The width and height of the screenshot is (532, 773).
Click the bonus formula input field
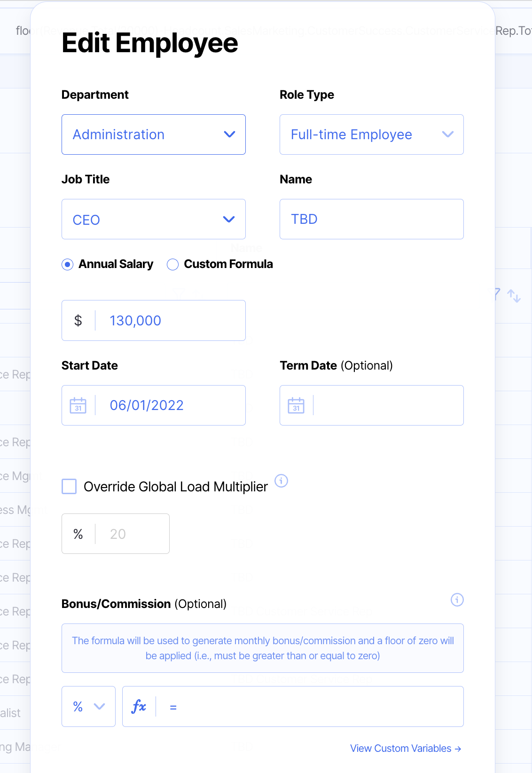(315, 706)
